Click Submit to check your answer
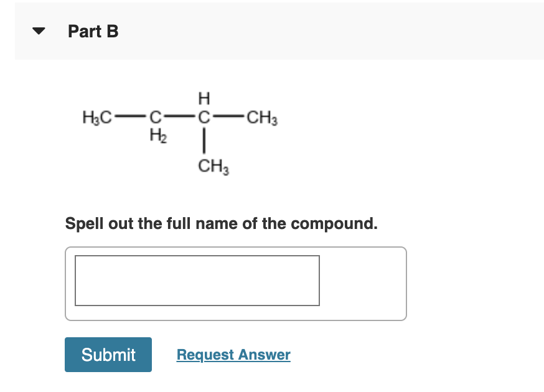The width and height of the screenshot is (544, 392). point(108,354)
